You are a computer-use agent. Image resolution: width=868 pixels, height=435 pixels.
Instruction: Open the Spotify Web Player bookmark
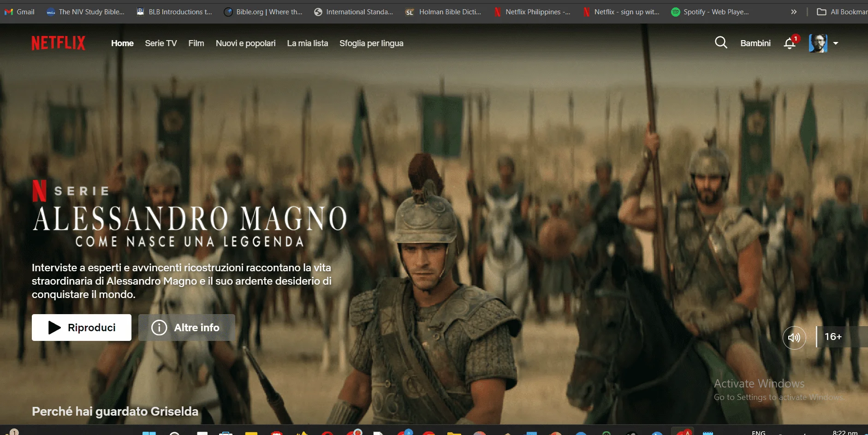coord(710,12)
